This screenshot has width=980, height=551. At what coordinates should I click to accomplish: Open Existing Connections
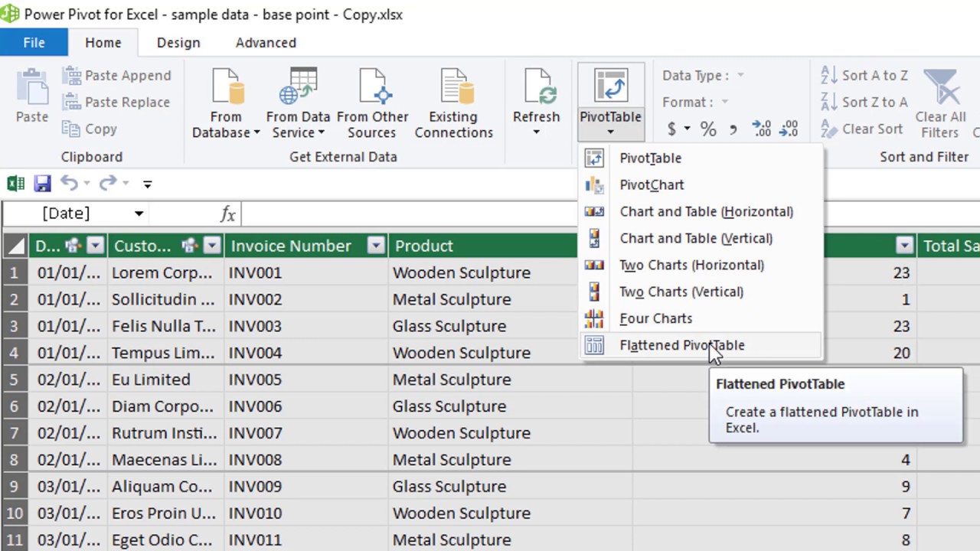(x=453, y=104)
